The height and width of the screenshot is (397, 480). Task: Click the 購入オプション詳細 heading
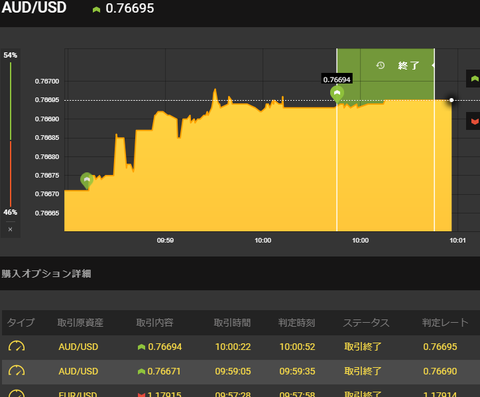46,274
